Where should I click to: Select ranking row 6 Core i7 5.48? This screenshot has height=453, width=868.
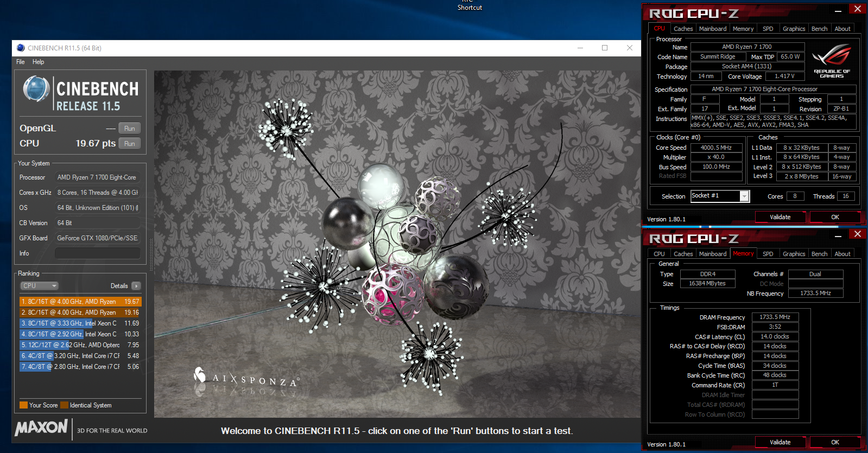point(80,356)
